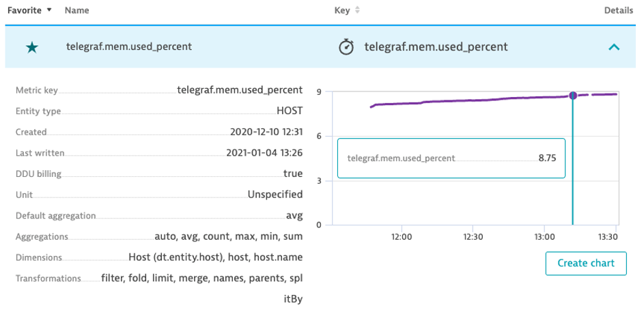Image resolution: width=644 pixels, height=321 pixels.
Task: Click the 12:30 time axis label
Action: 473,238
